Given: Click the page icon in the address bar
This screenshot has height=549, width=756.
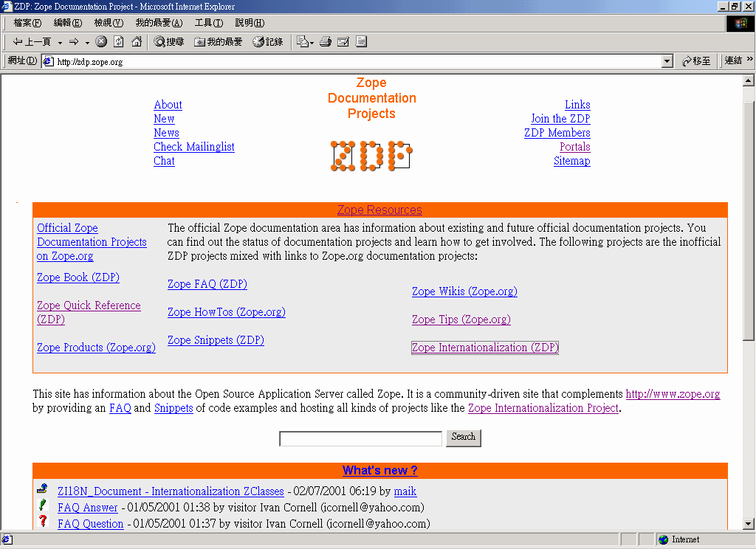Looking at the screenshot, I should [48, 61].
